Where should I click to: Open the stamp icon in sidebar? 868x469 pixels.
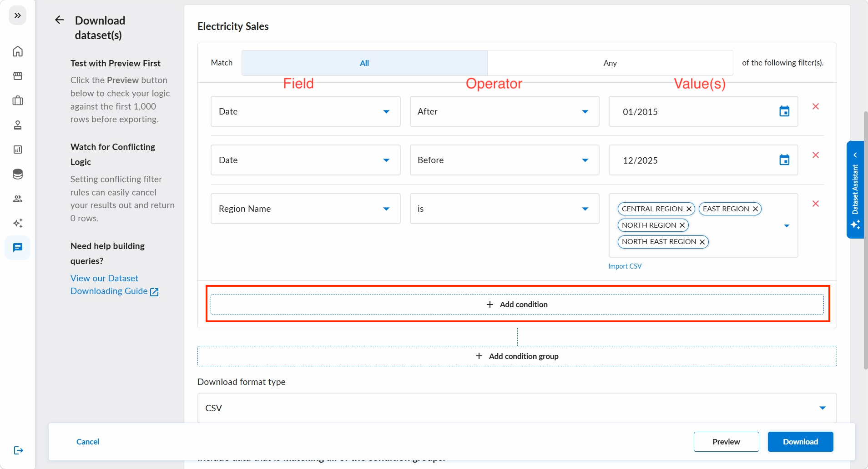click(x=18, y=125)
